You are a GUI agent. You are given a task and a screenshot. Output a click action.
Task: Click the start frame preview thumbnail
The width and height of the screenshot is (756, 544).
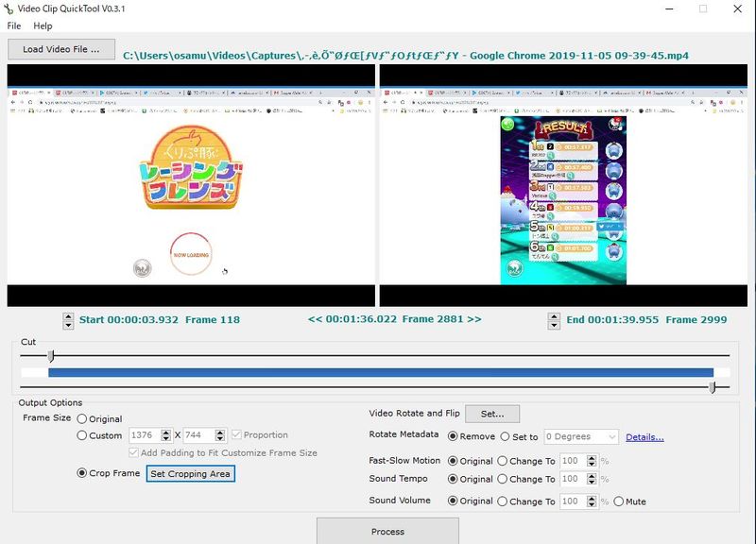pos(190,185)
